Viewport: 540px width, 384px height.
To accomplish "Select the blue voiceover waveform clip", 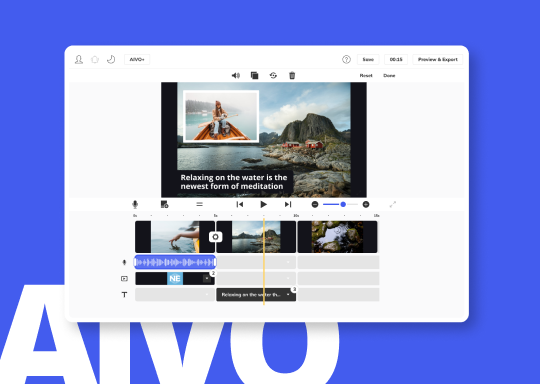I will click(x=175, y=262).
